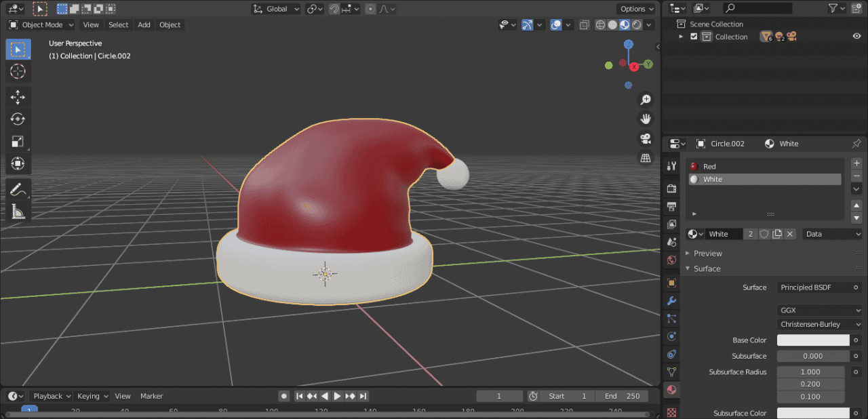Image resolution: width=868 pixels, height=419 pixels.
Task: Enable rendered viewport shading mode
Action: [x=636, y=24]
